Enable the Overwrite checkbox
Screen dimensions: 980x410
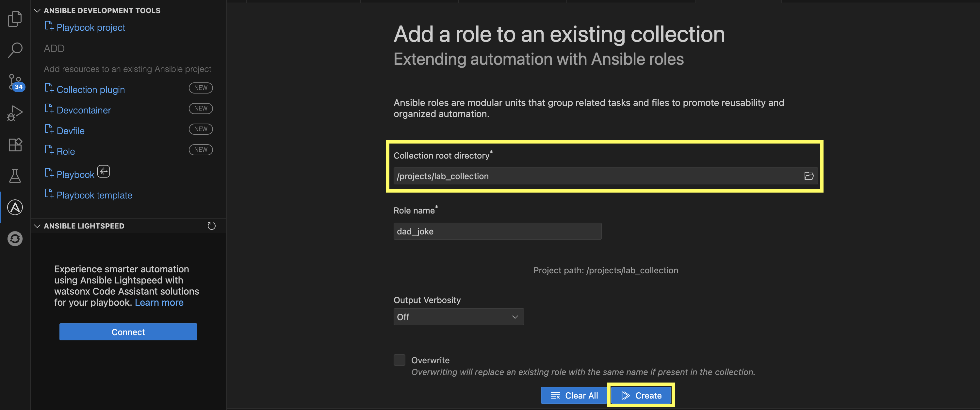(399, 360)
